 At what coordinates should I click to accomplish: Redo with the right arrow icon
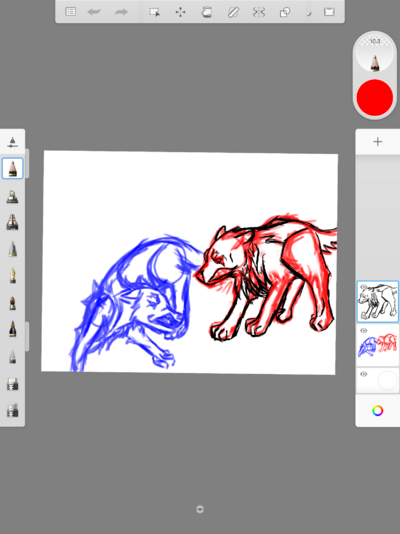click(121, 12)
